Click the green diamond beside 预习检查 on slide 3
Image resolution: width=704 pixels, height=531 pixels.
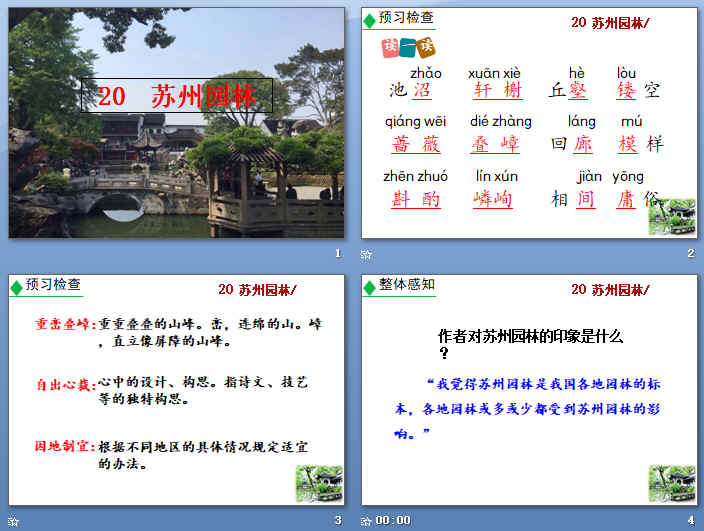(16, 288)
